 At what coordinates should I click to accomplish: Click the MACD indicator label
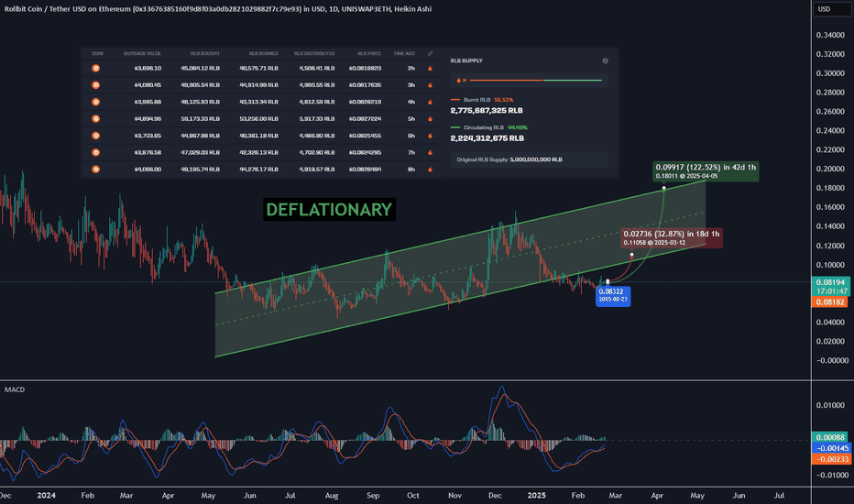pos(15,389)
